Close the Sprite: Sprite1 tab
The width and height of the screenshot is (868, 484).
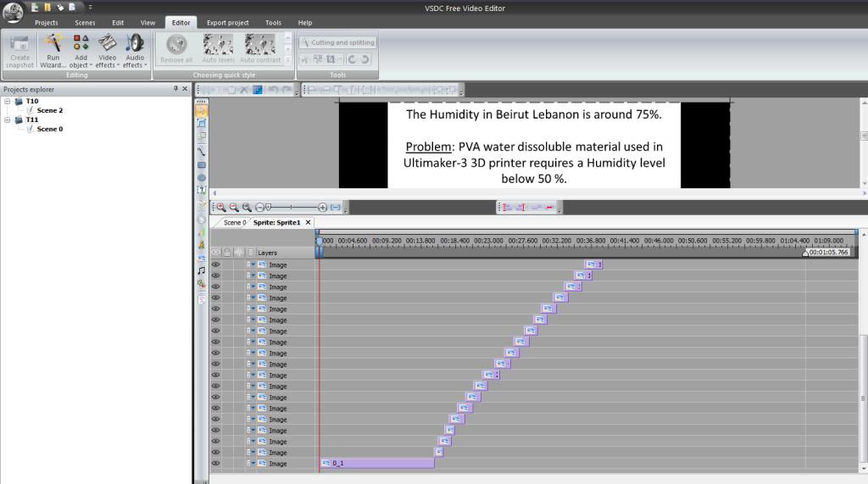(x=309, y=223)
